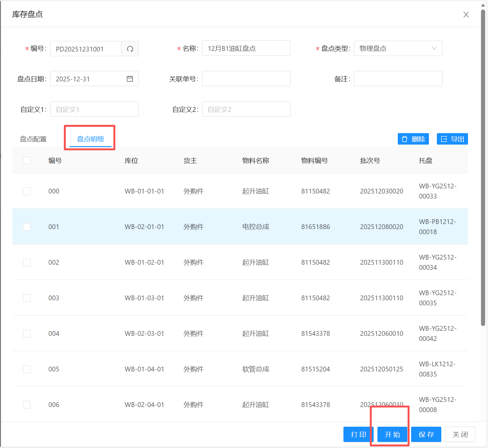Image resolution: width=488 pixels, height=448 pixels.
Task: Click the refresh icon beside 编号 field
Action: click(x=130, y=49)
